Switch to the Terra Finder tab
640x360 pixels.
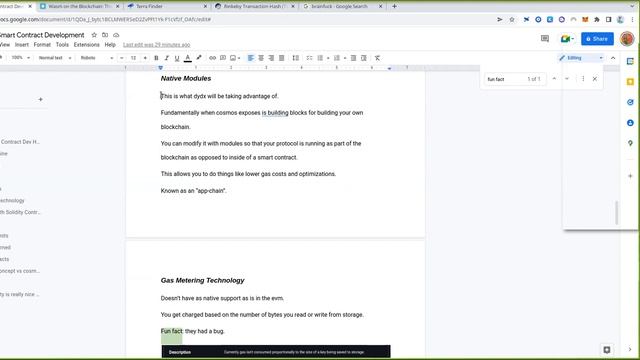tap(168, 6)
